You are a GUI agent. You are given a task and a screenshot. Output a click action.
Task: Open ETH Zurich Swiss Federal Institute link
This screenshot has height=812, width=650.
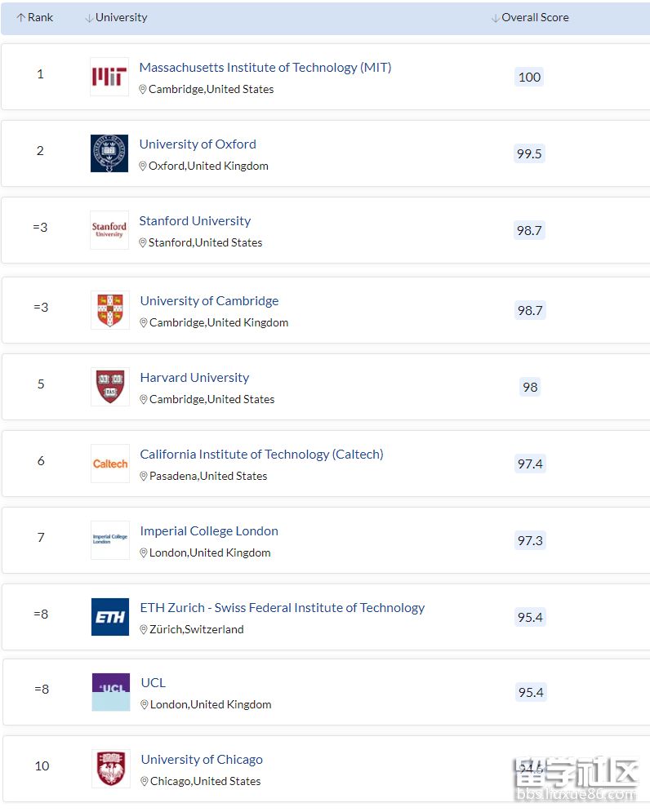pos(282,607)
